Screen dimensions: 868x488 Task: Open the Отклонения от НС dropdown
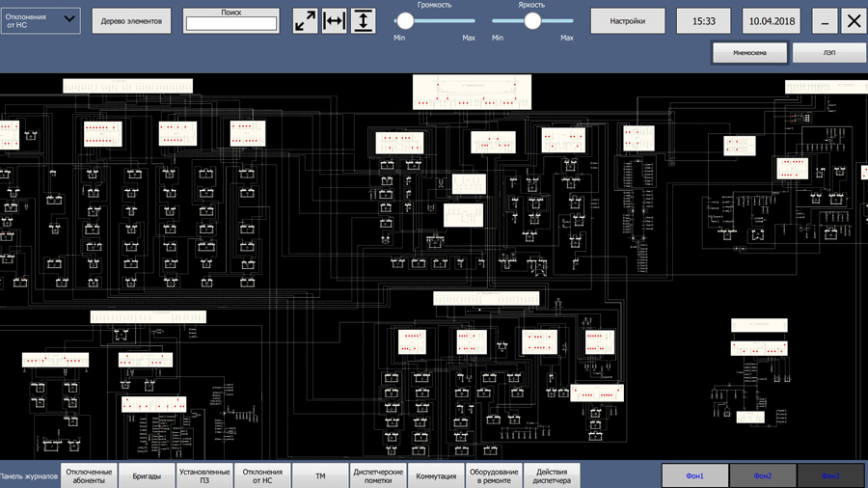point(41,21)
